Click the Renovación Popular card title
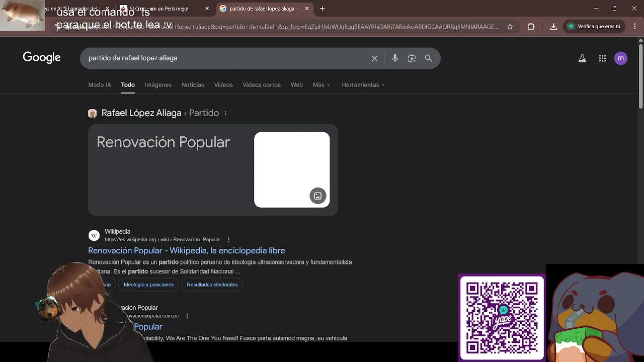Screen dimensions: 644x362 tap(163, 142)
